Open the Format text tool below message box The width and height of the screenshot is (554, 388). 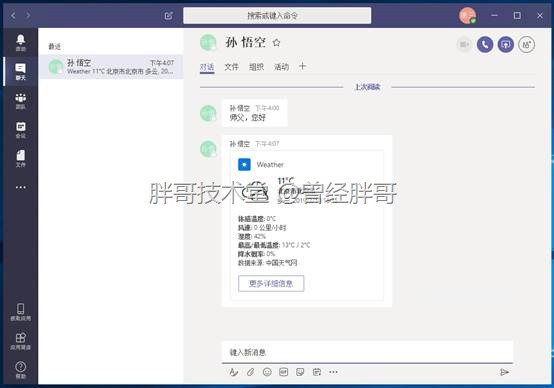[x=234, y=372]
